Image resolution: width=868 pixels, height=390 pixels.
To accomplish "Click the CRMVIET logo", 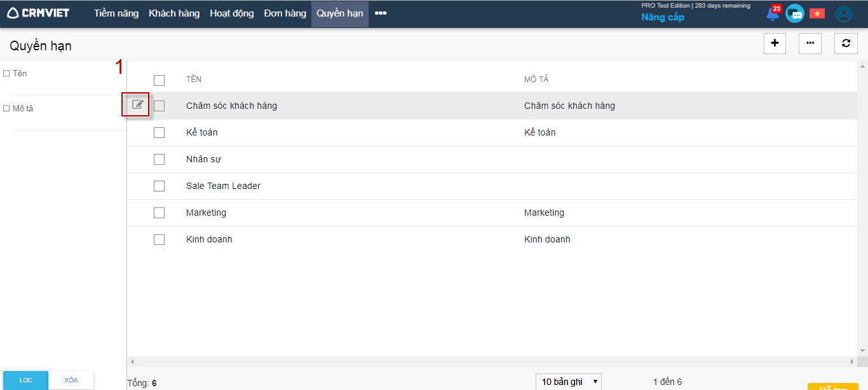I will click(39, 13).
